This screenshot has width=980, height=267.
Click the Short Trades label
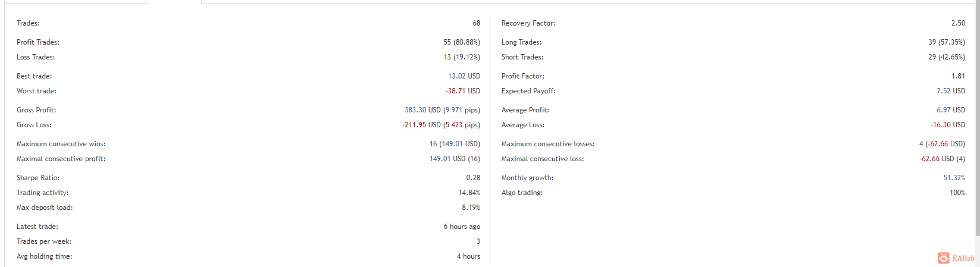click(x=522, y=57)
